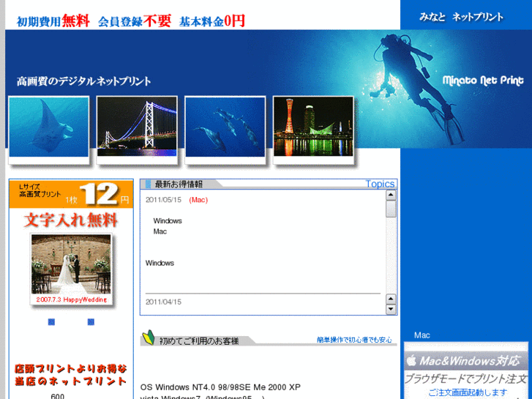532x399 pixels.
Task: Click the Minato Net Print logo text
Action: [x=483, y=80]
